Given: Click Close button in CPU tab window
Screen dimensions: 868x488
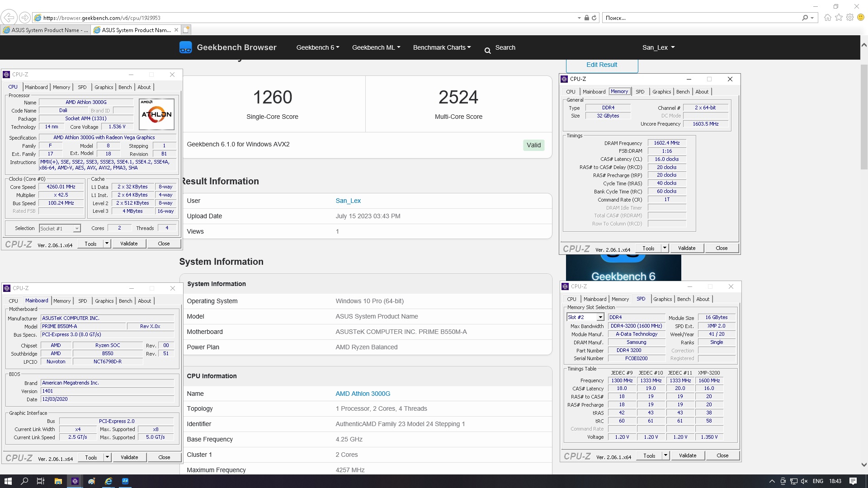Looking at the screenshot, I should 164,244.
